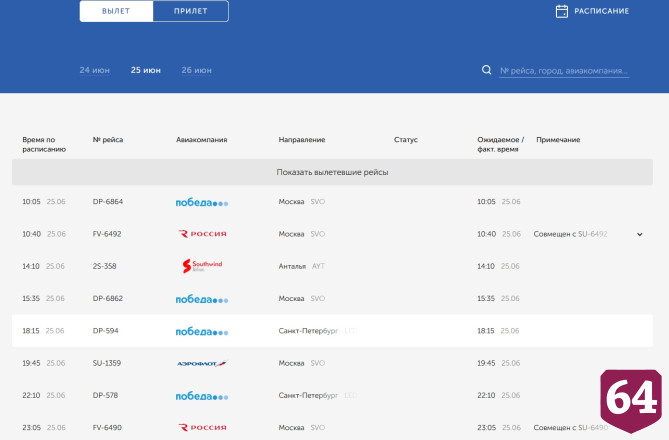Image resolution: width=669 pixels, height=440 pixels.
Task: Select the 25 июн date
Action: [x=145, y=70]
